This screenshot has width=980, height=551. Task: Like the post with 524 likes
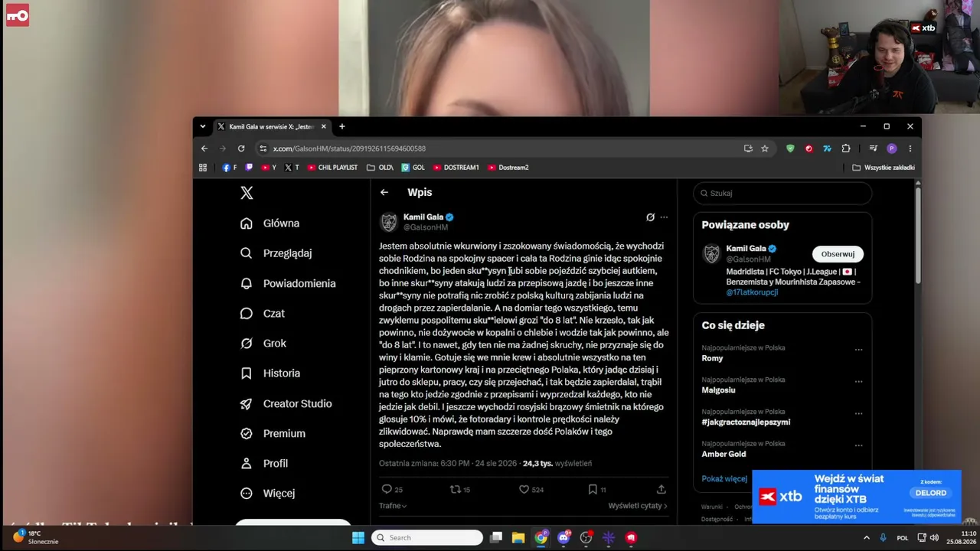click(524, 489)
